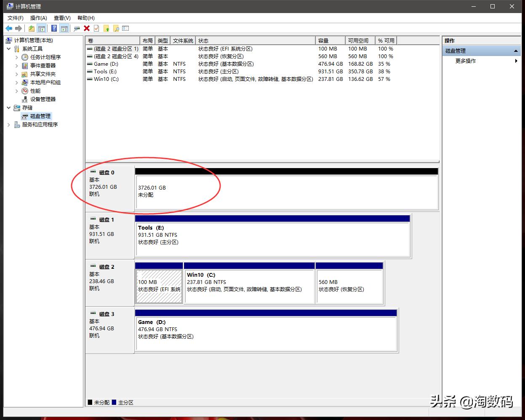Expand the 服务和应用程序 tree node
Screen dimensions: 525x420
pyautogui.click(x=8, y=125)
